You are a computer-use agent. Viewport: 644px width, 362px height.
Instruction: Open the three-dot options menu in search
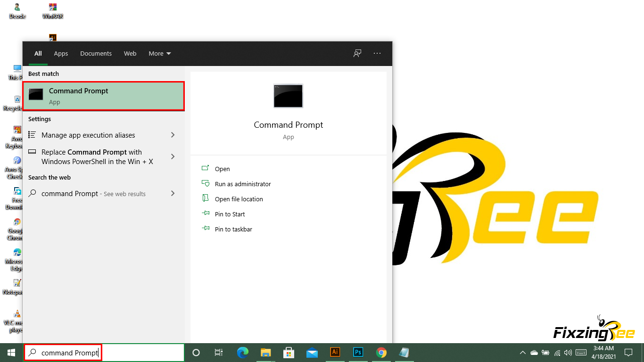tap(377, 53)
